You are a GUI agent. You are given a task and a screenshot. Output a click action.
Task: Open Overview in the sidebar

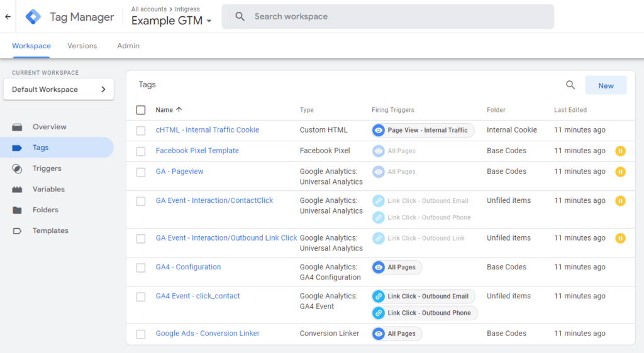(49, 127)
